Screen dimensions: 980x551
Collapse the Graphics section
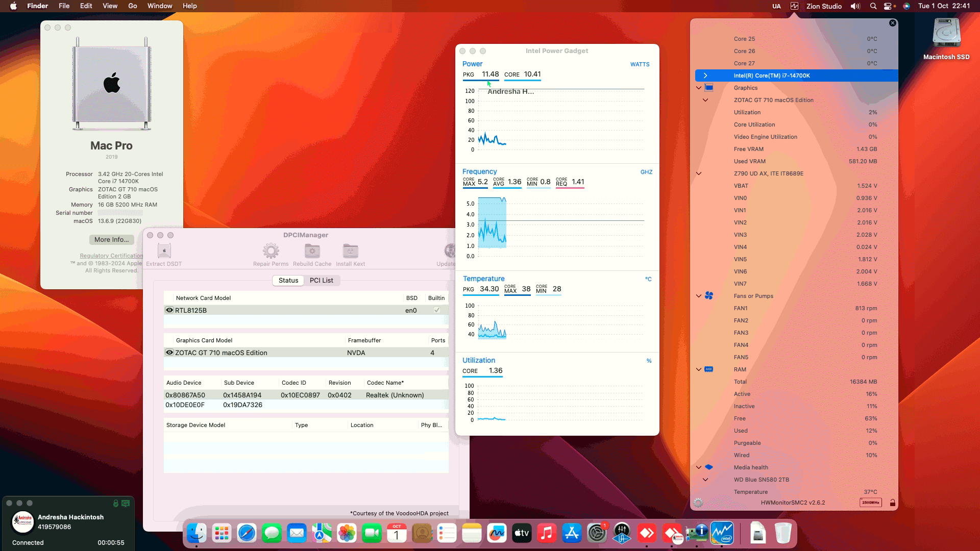click(699, 88)
